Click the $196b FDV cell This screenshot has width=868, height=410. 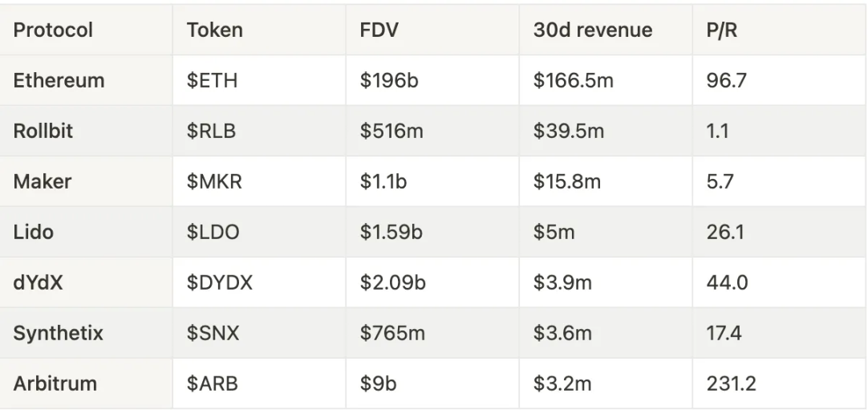432,80
